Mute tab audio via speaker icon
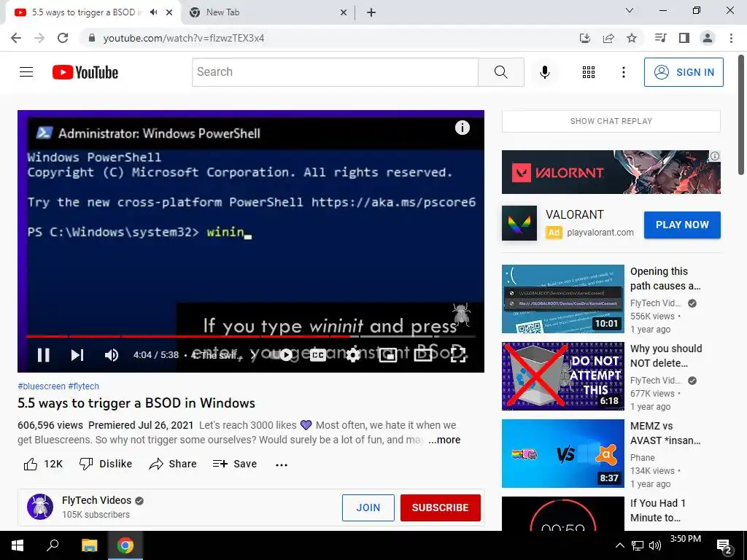Screen dimensions: 747x560 (x=153, y=12)
